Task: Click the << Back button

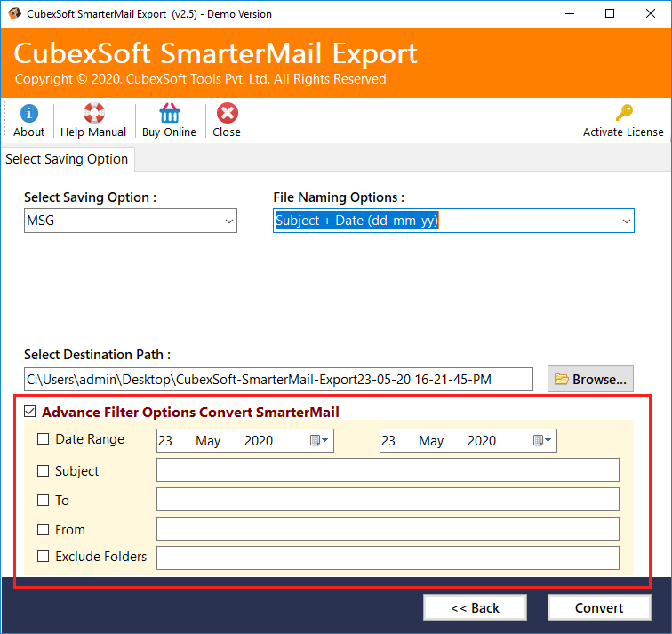Action: pyautogui.click(x=475, y=607)
